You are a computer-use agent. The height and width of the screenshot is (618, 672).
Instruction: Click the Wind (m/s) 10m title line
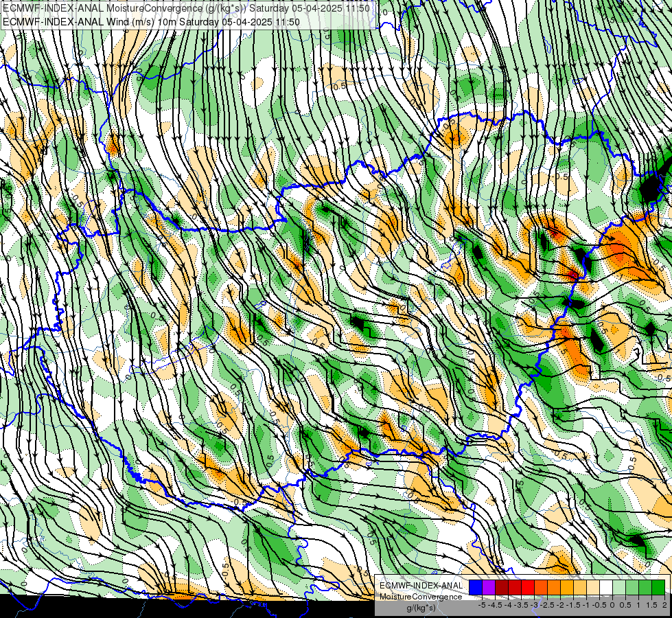(151, 22)
